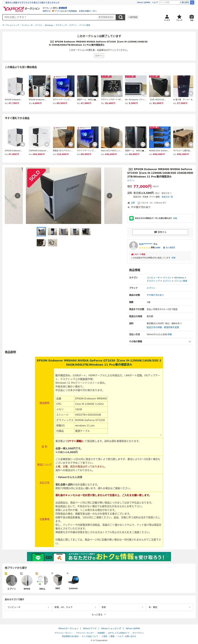Click coupon 詳細 link
198x644 pixels.
click(175, 218)
